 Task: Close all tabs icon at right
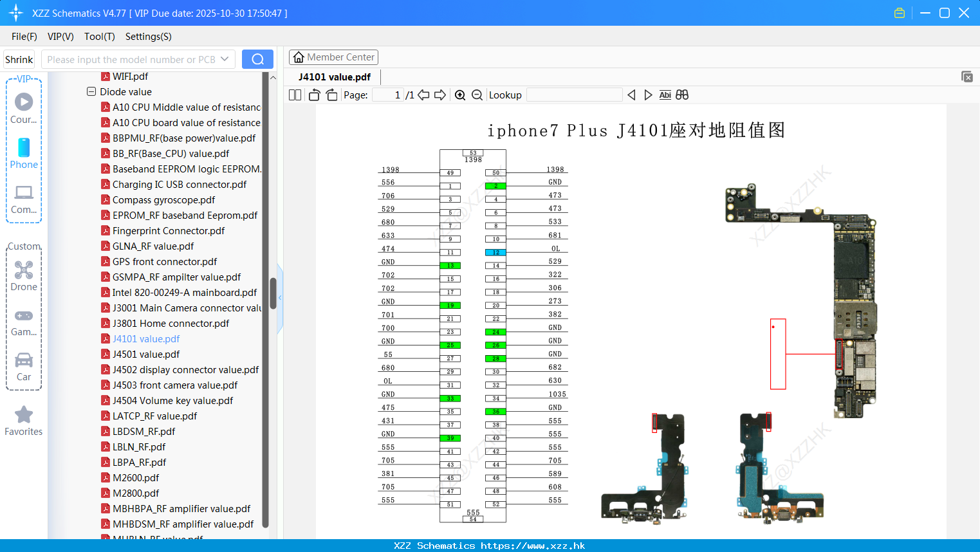[x=967, y=77]
